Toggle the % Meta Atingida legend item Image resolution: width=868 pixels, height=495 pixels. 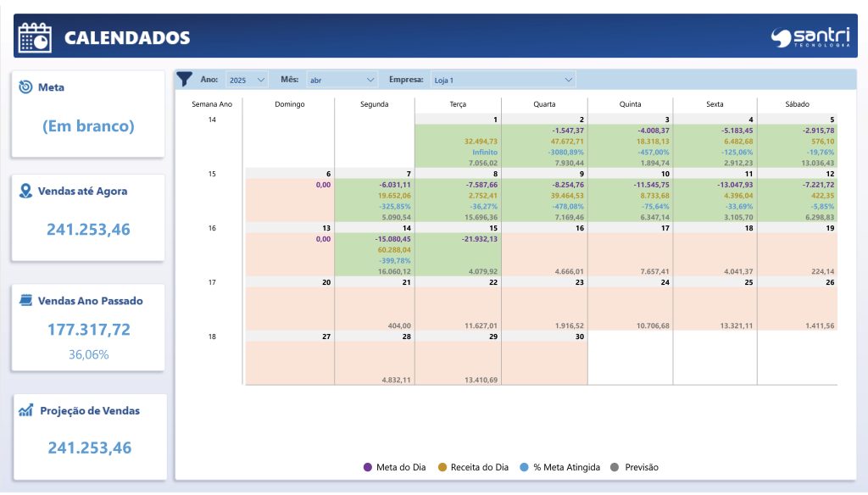(563, 467)
